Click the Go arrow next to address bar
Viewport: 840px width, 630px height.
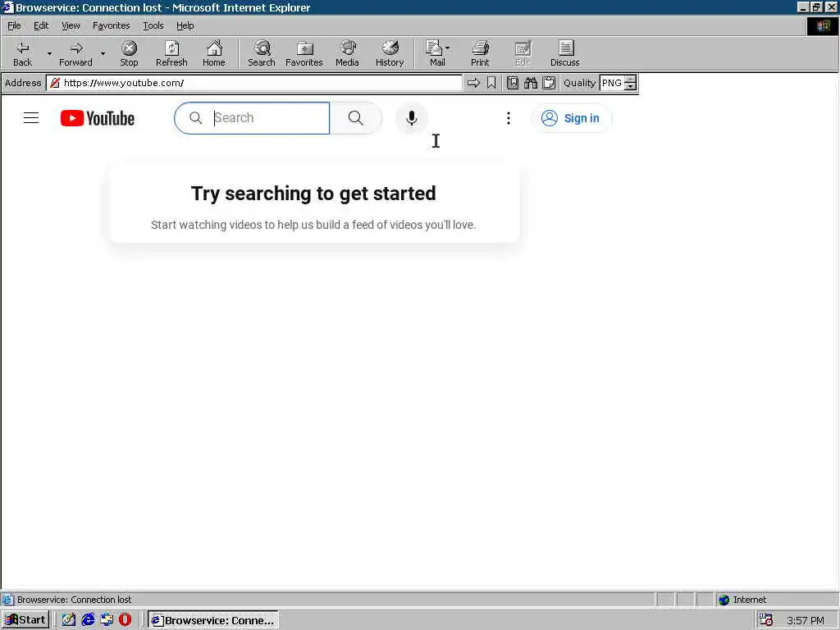pos(473,83)
